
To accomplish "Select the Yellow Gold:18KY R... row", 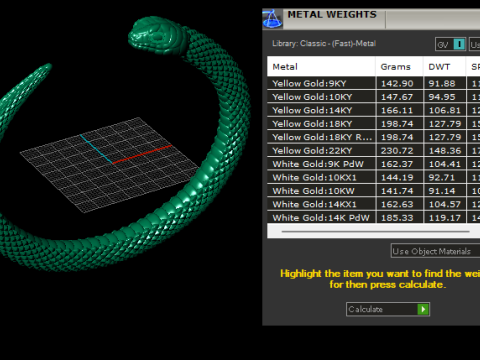I will 373,137.
